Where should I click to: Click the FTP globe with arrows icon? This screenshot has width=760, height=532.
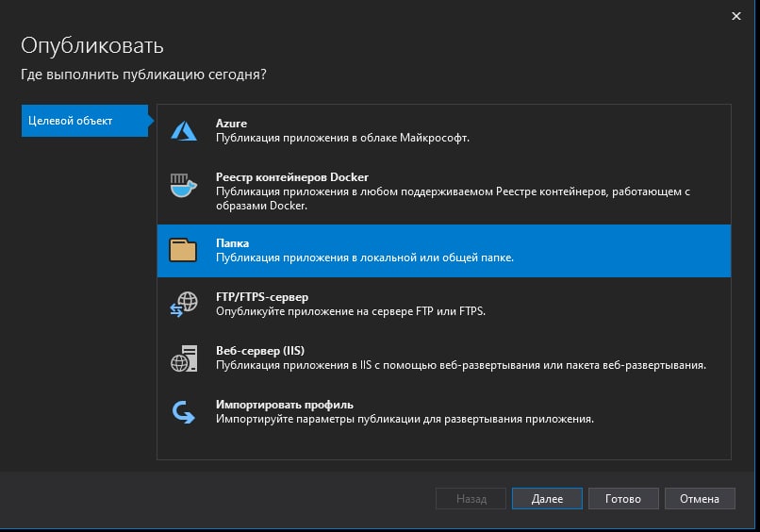[184, 304]
